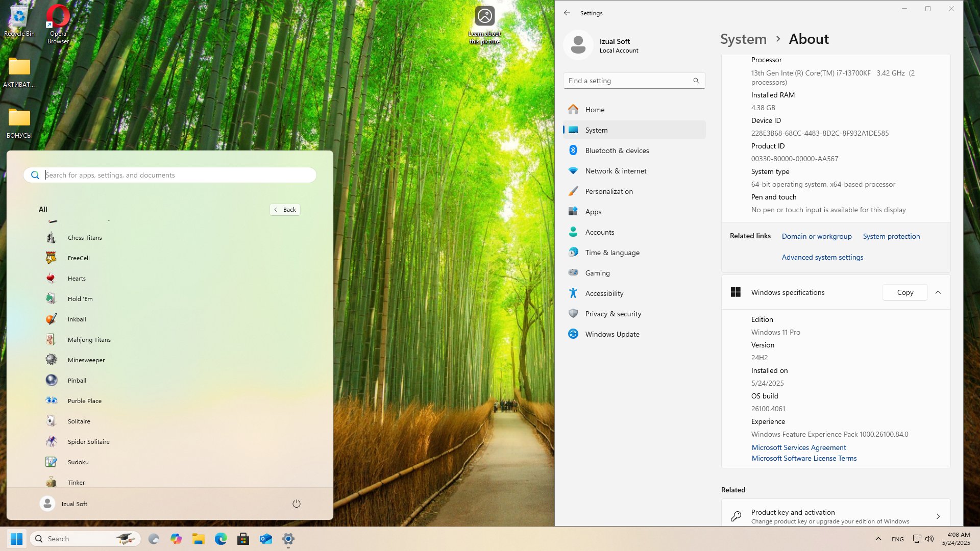
Task: Collapse the Windows specifications section
Action: point(938,292)
